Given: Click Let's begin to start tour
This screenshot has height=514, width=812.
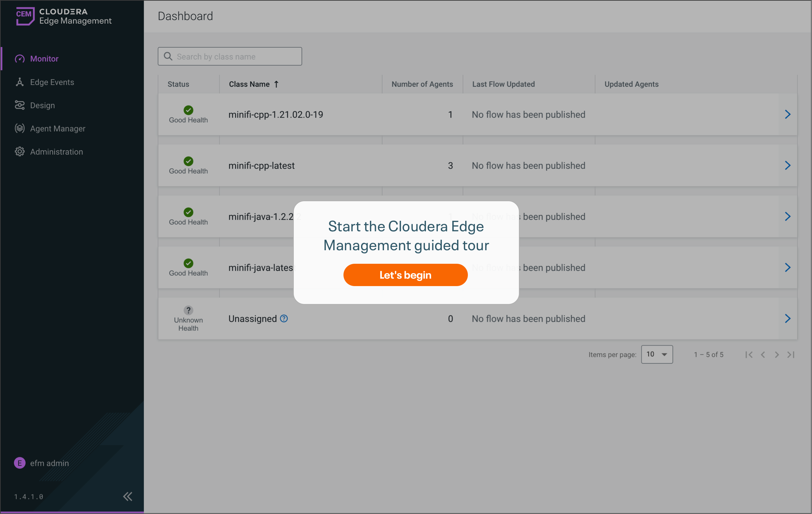Looking at the screenshot, I should [405, 275].
